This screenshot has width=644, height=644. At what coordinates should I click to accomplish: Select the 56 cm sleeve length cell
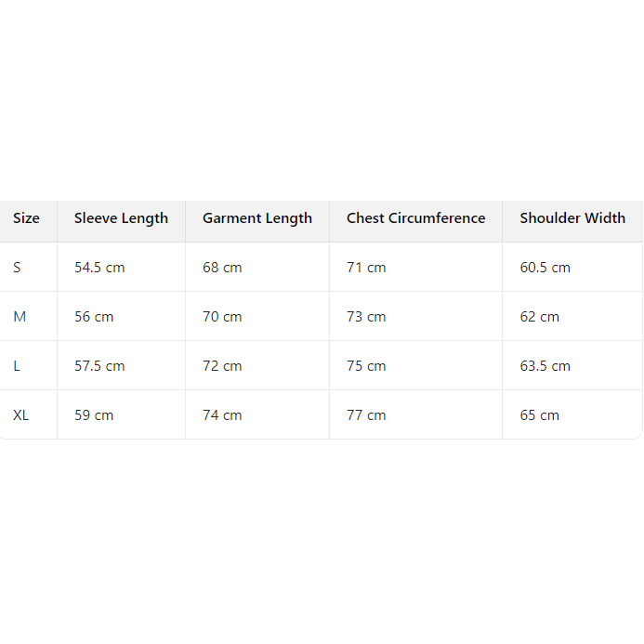click(94, 317)
